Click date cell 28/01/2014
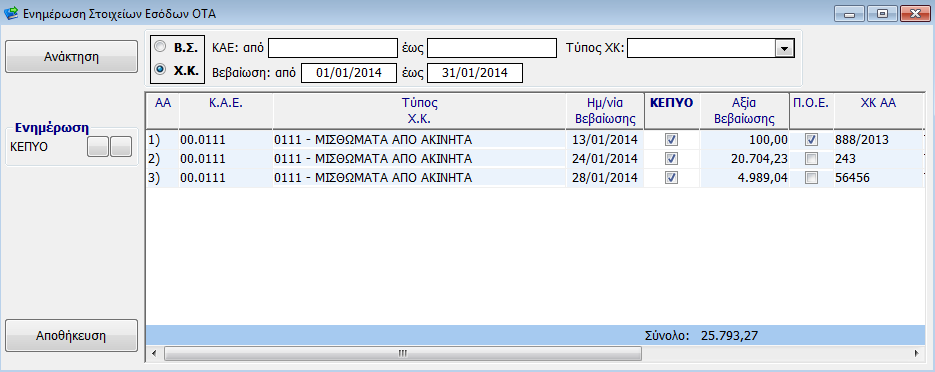Screen dimensions: 935x372 (605, 178)
